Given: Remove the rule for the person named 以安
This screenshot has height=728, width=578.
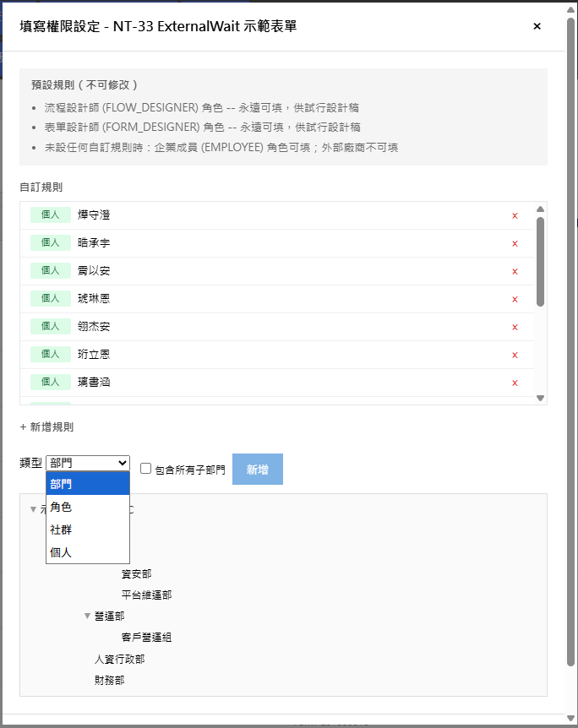Looking at the screenshot, I should (515, 271).
